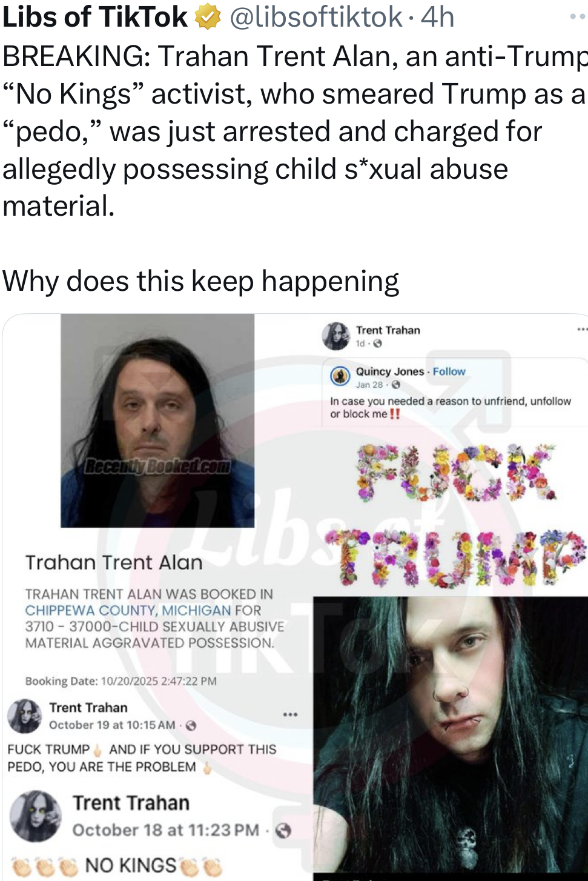588x881 pixels.
Task: Open the tweet's three-dot more options menu
Action: (578, 17)
